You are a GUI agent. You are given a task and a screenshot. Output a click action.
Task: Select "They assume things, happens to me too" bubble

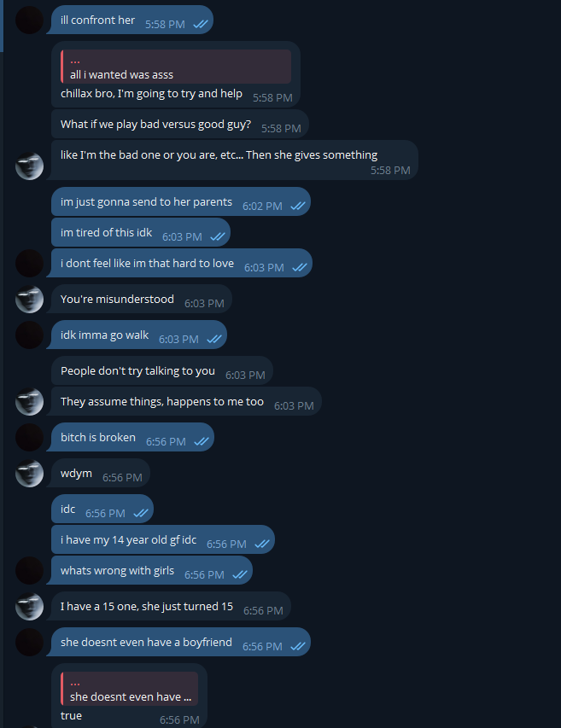(x=162, y=402)
